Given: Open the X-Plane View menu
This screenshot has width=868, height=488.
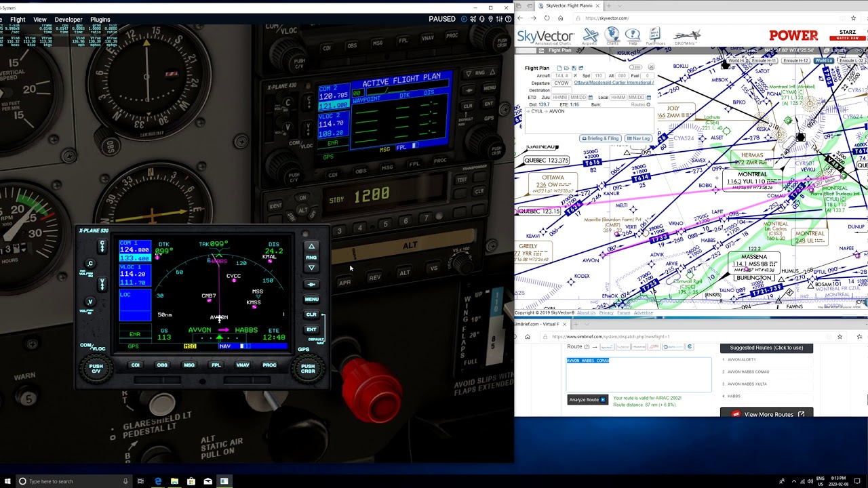Looking at the screenshot, I should tap(40, 20).
